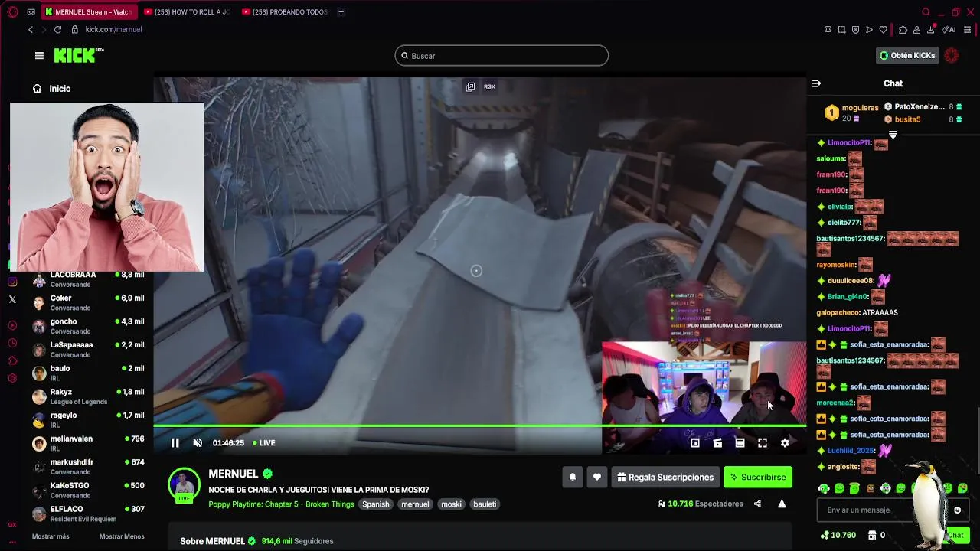
Task: Report the stream via the warning icon
Action: coord(782,504)
